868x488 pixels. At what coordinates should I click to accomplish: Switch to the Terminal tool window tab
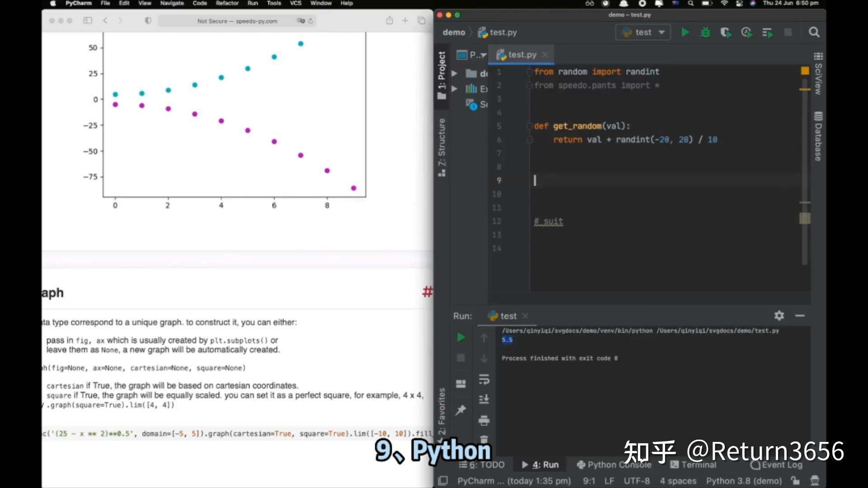click(x=693, y=465)
